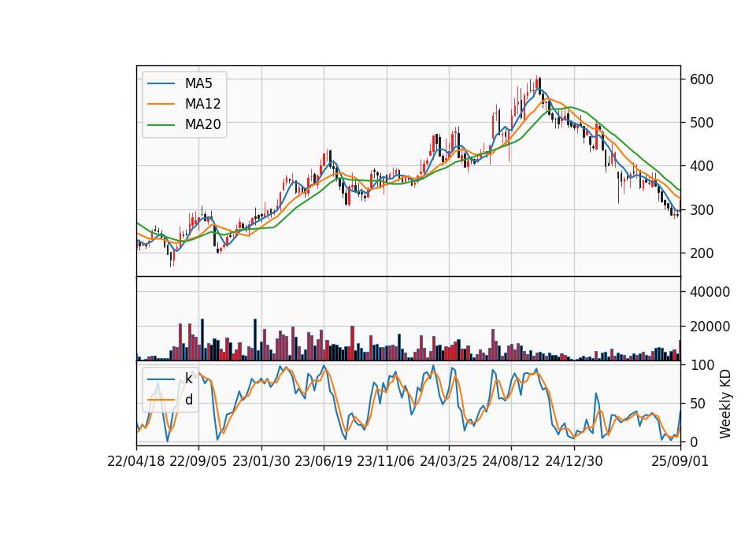Viewport: 756px width, 543px height.
Task: Click the 600 price axis label
Action: 702,79
